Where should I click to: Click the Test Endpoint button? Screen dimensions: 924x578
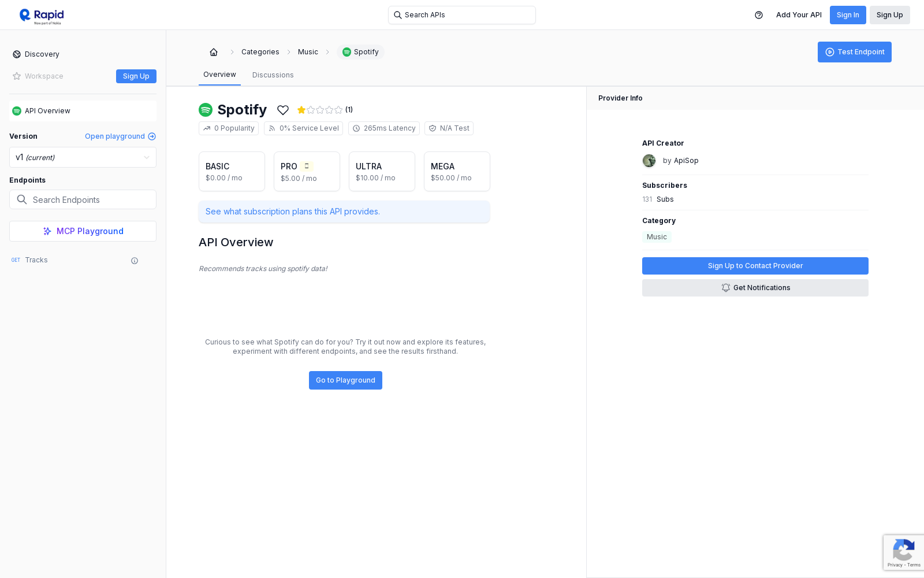click(x=855, y=52)
